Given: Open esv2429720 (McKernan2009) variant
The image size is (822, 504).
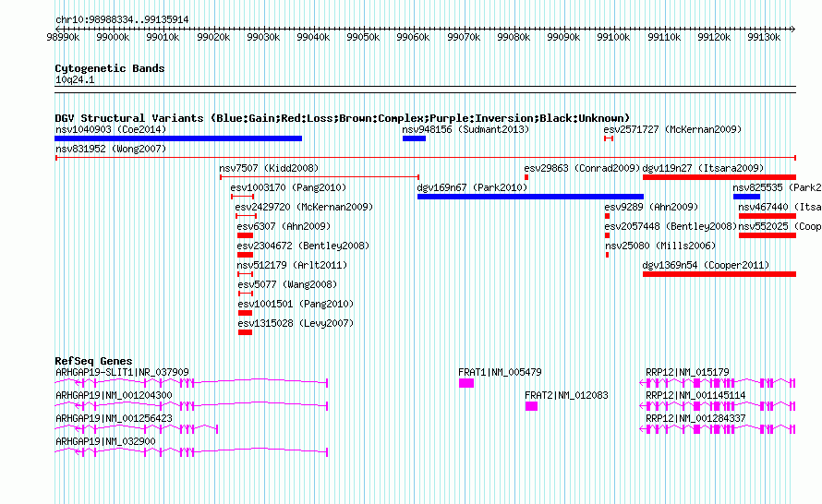Looking at the screenshot, I should pyautogui.click(x=304, y=207).
